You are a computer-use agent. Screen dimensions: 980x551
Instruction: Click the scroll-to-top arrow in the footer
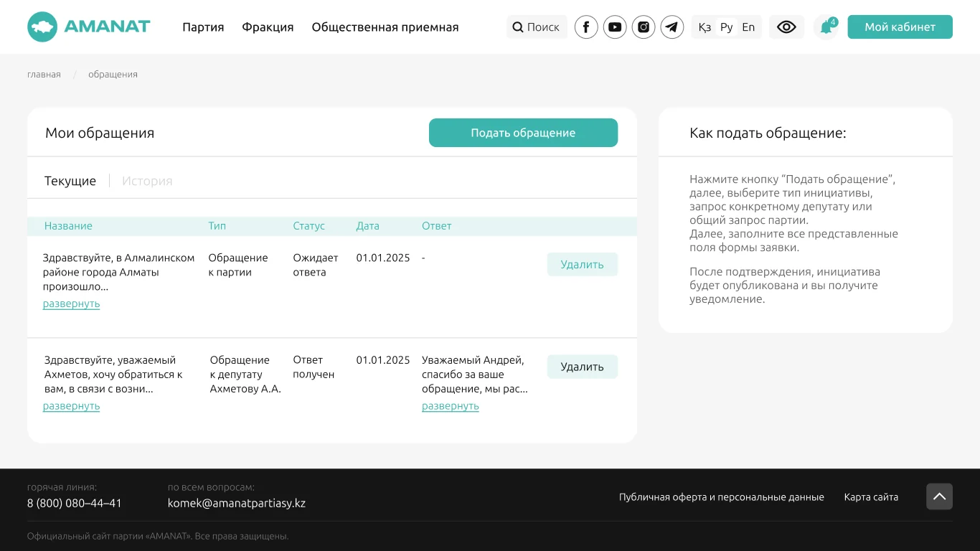(939, 496)
